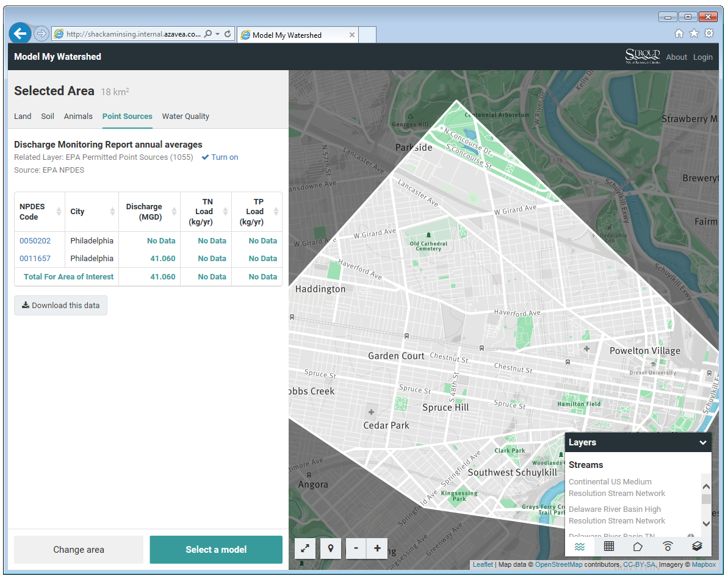
Task: Go forward with the browser forward arrow
Action: tap(41, 34)
